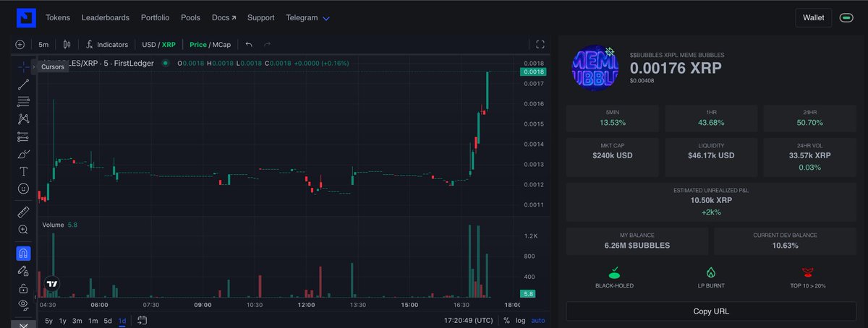The width and height of the screenshot is (868, 328).
Task: Click the site logo in header
Action: point(25,17)
